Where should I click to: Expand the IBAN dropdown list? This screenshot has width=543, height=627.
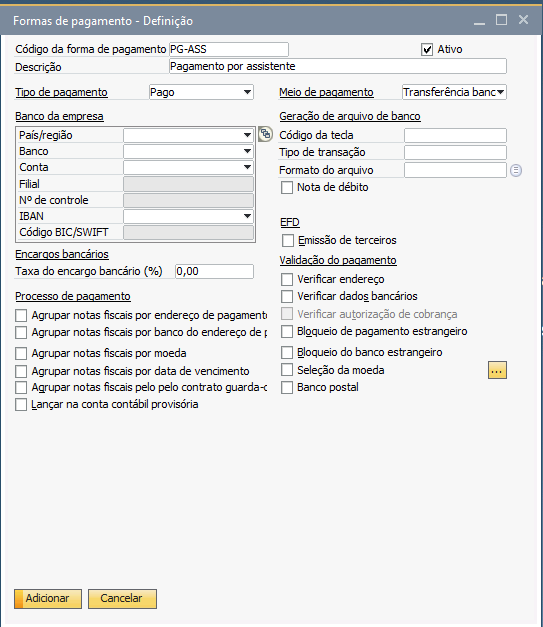click(x=188, y=216)
